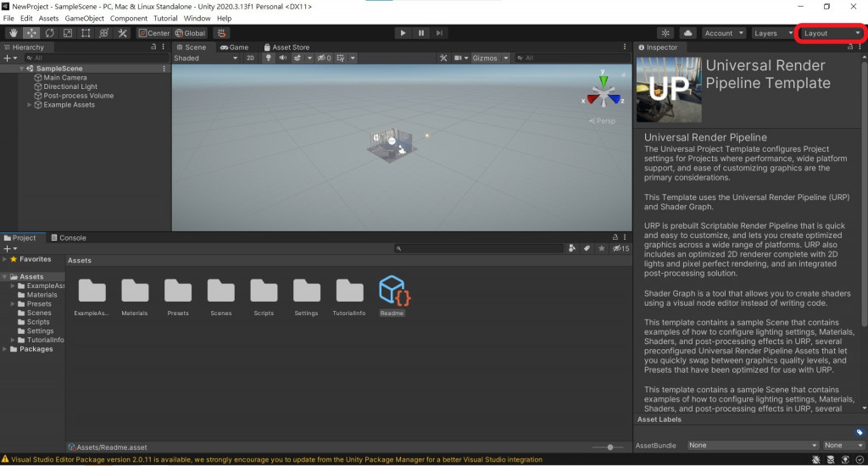The width and height of the screenshot is (868, 466).
Task: Lock the Hierarchy panel
Action: (154, 47)
